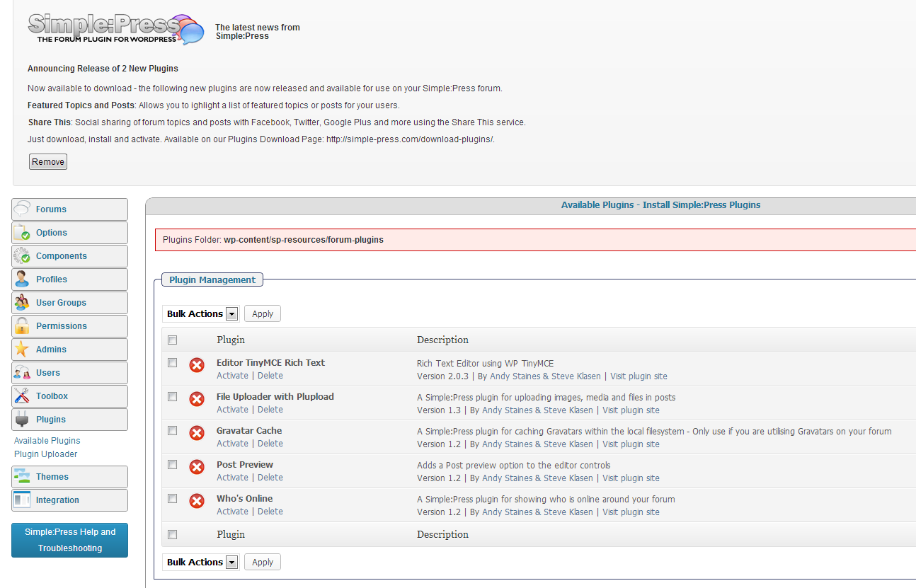This screenshot has width=916, height=588.
Task: Check the File Uploader with Plupload checkbox
Action: pyautogui.click(x=172, y=397)
